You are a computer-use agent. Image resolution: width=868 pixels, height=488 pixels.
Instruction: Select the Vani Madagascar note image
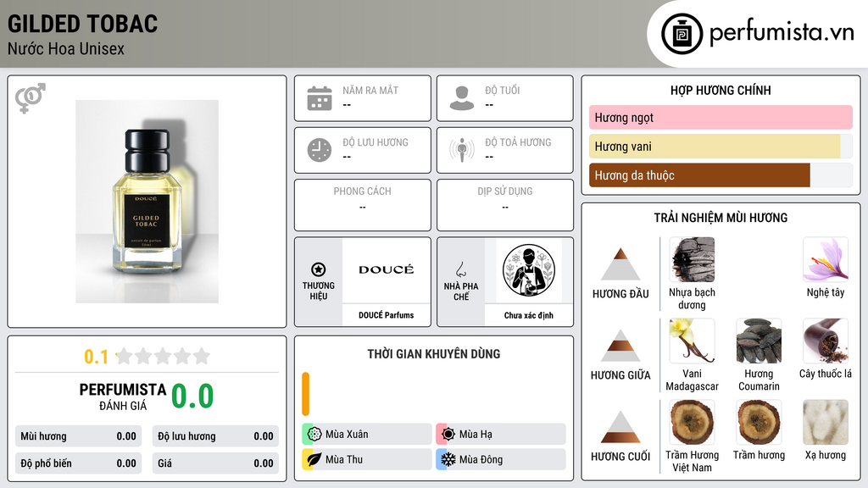pos(692,341)
